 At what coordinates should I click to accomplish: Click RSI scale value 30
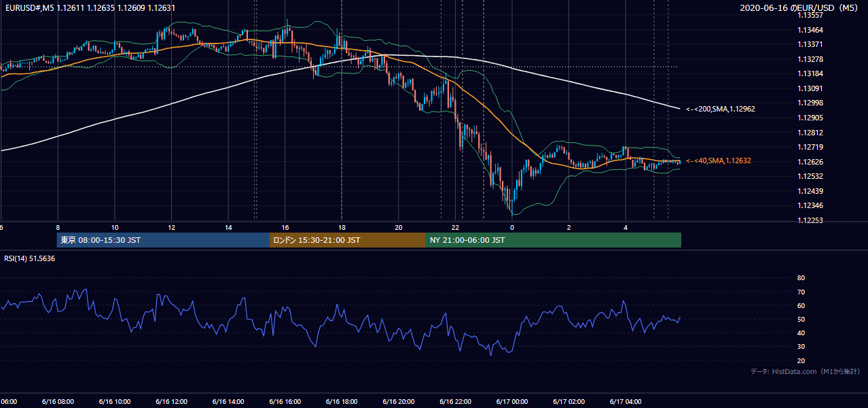tap(801, 346)
